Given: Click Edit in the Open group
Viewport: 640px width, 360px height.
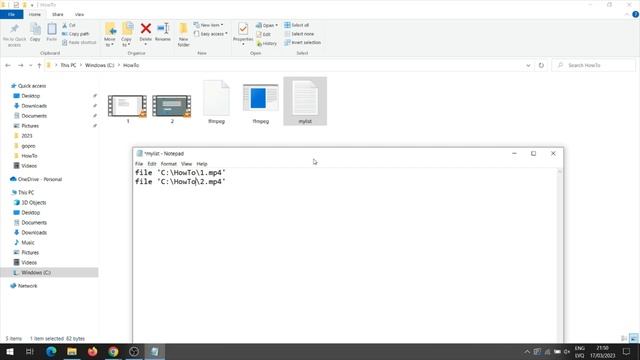Looking at the screenshot, I should point(264,34).
